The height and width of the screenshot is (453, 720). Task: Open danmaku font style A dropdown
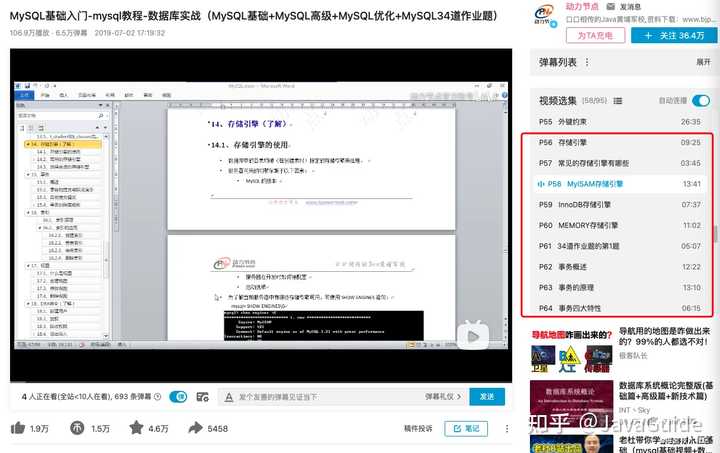tap(229, 397)
